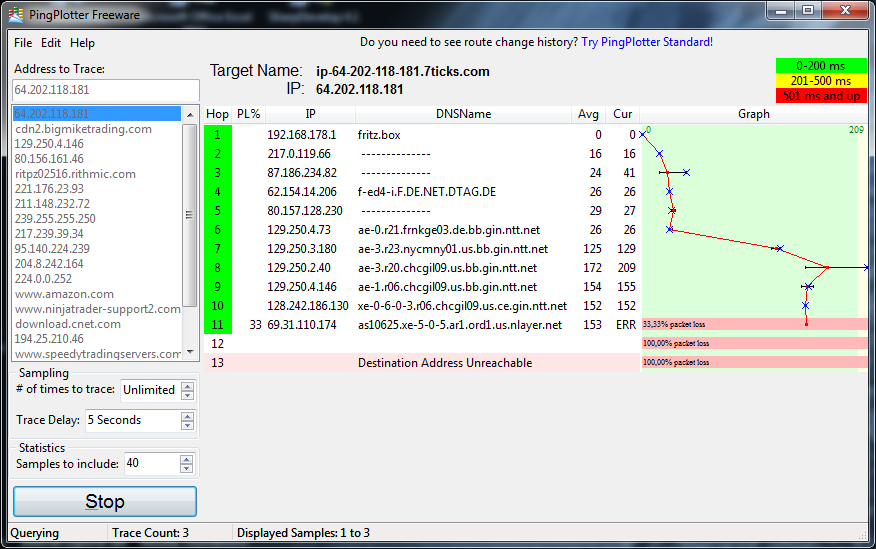
Task: Click the 33,33% packet loss bar
Action: click(x=754, y=324)
